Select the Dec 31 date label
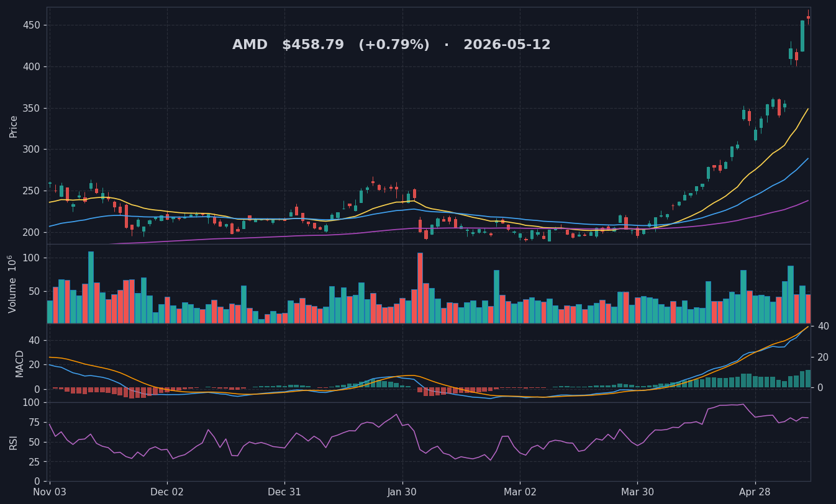836x504 pixels. point(284,492)
